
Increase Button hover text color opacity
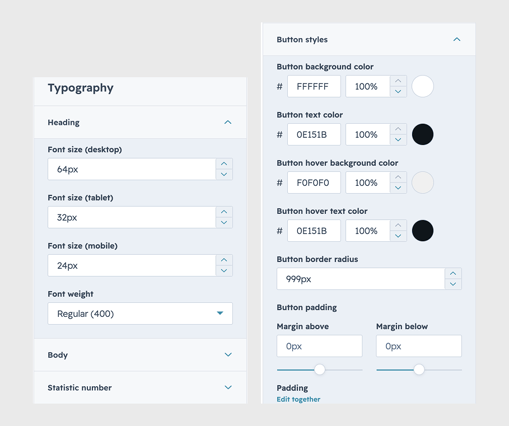coord(398,225)
